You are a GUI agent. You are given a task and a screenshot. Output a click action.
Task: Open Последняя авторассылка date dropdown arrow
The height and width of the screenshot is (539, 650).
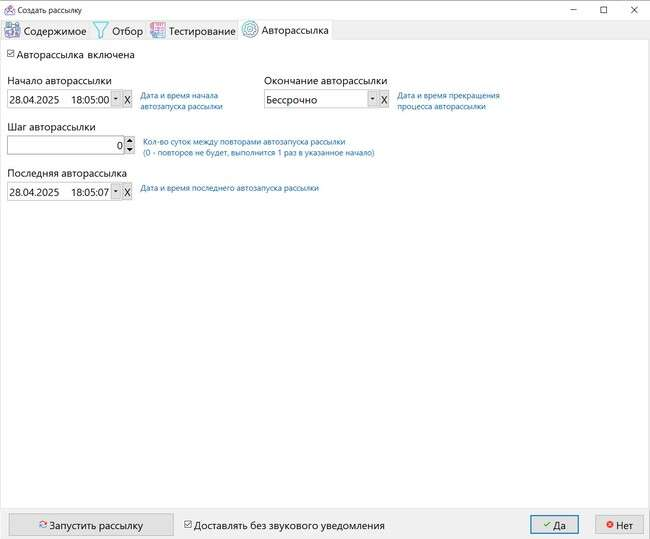pos(115,192)
